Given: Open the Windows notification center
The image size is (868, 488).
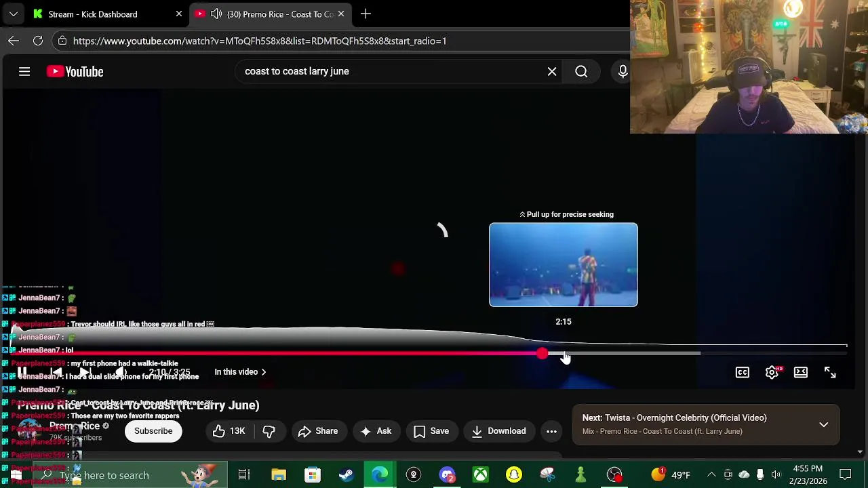Looking at the screenshot, I should pyautogui.click(x=846, y=474).
